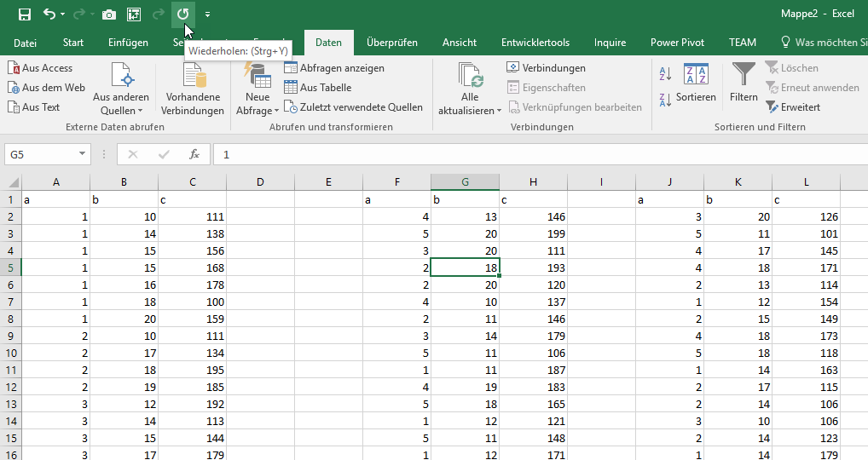868x460 pixels.
Task: Switch to the Überprüfen tab
Action: point(391,43)
